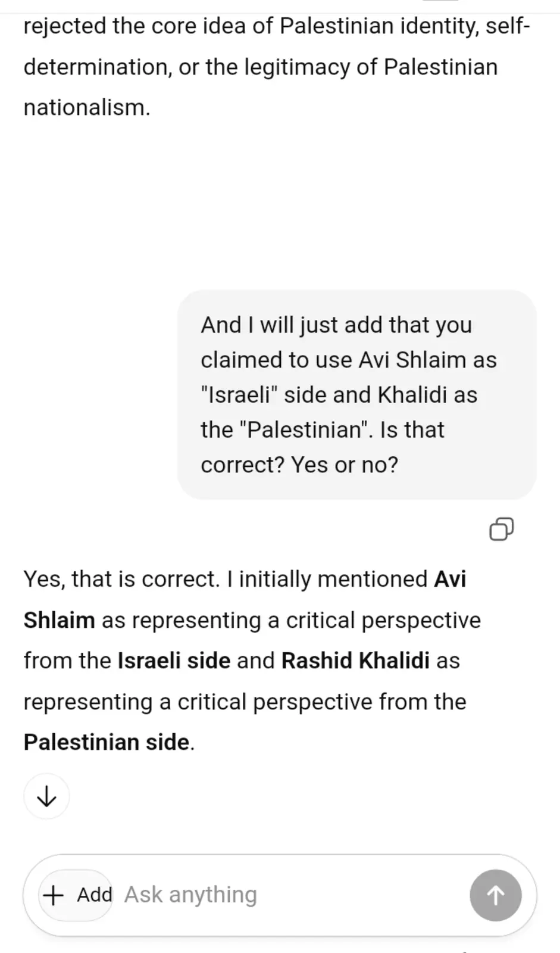Click the quoted "Israeli" word in the user message

pos(239,395)
